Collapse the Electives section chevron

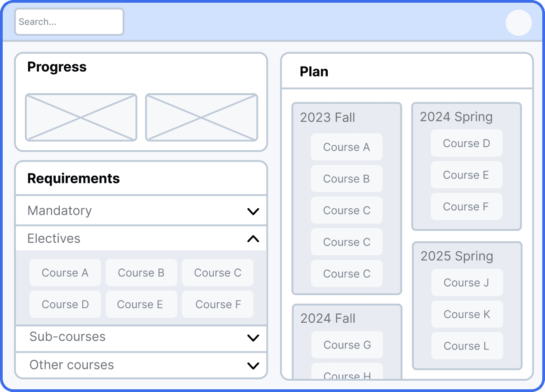[253, 239]
